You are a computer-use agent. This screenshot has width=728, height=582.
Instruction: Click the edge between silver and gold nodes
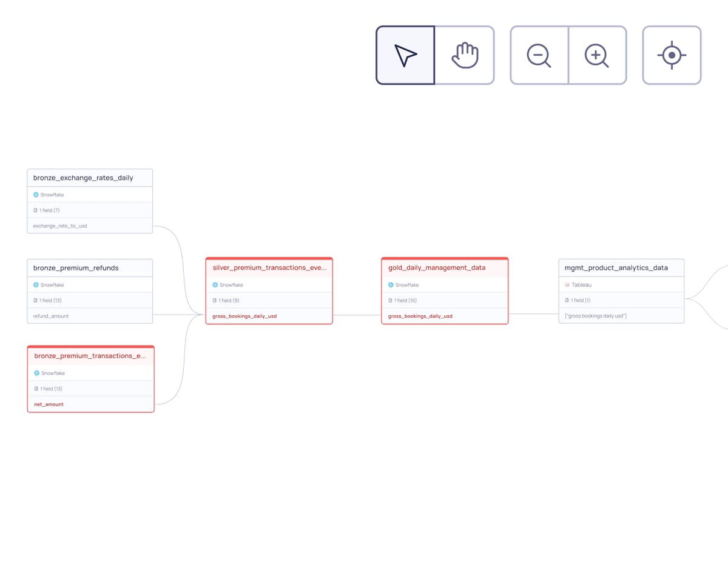pyautogui.click(x=358, y=314)
